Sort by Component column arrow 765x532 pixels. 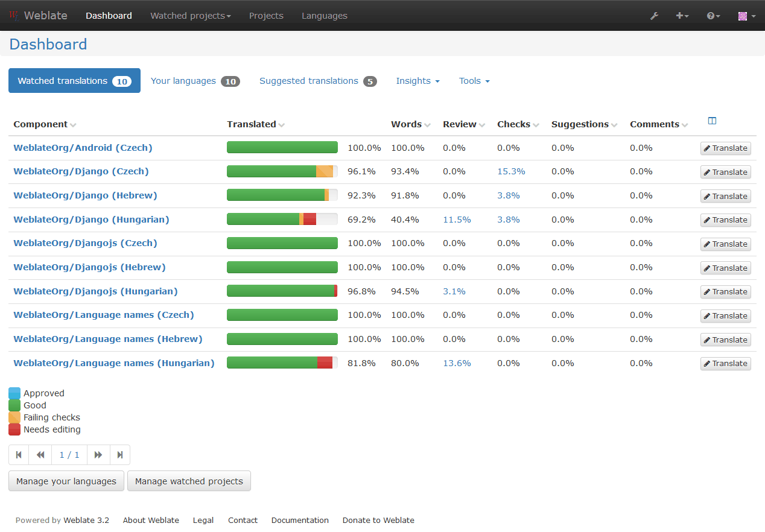[73, 125]
